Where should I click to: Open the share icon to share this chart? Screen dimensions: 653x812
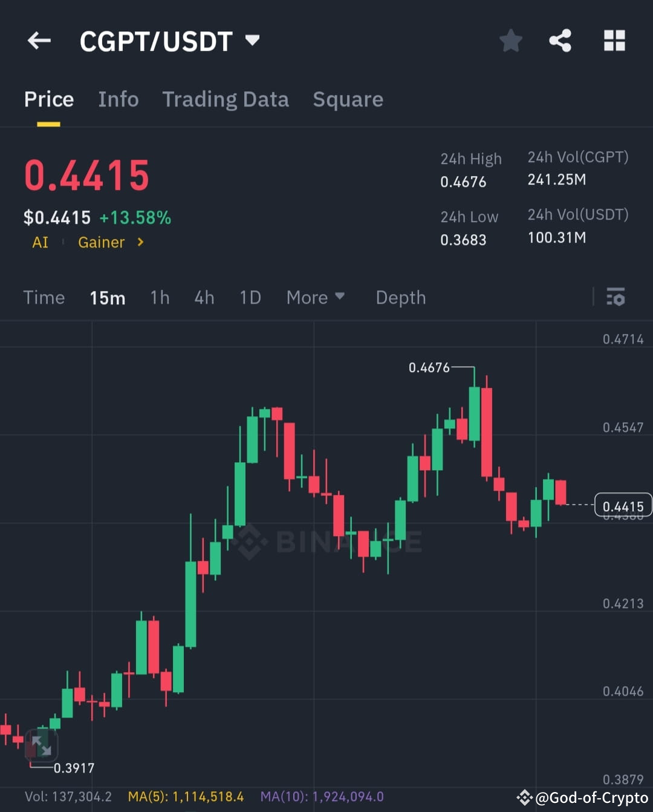(x=560, y=40)
